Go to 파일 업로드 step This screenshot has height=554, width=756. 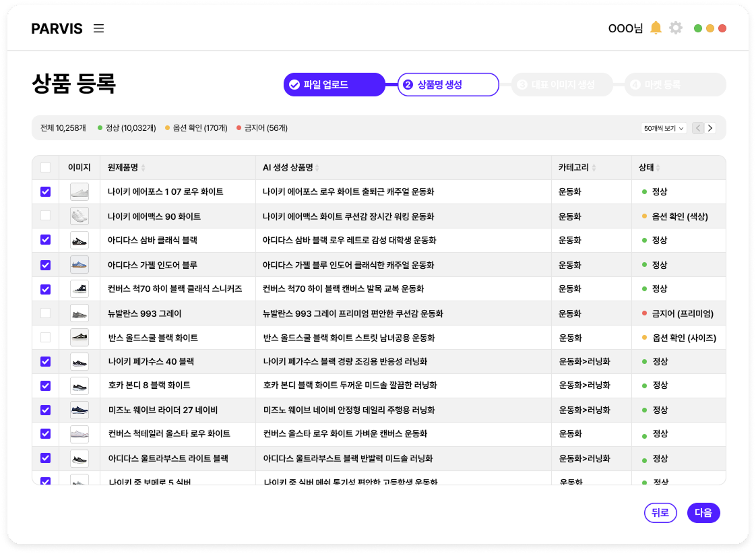tap(334, 85)
